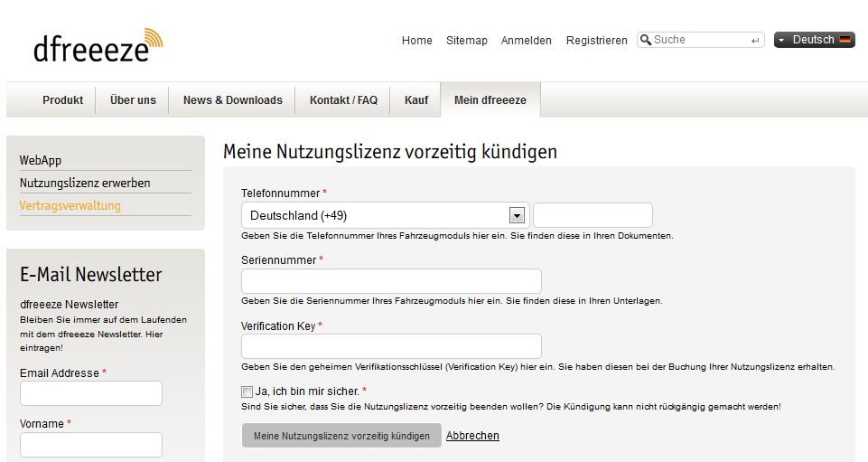This screenshot has height=462, width=868.
Task: Focus the Verification Key input field
Action: [x=391, y=347]
